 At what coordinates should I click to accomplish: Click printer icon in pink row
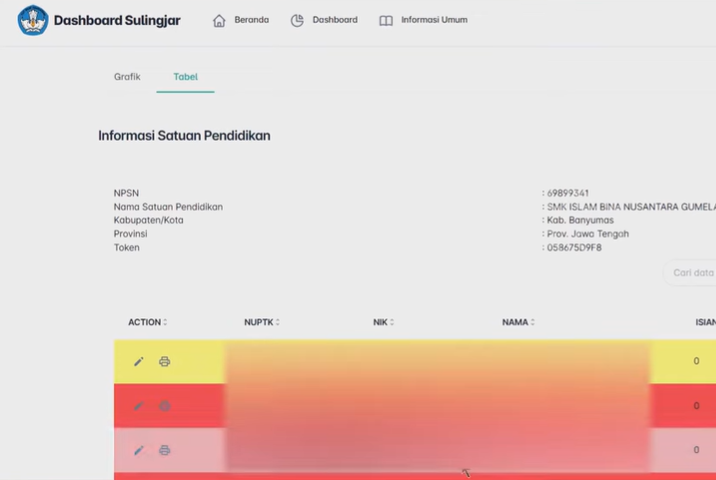(164, 450)
